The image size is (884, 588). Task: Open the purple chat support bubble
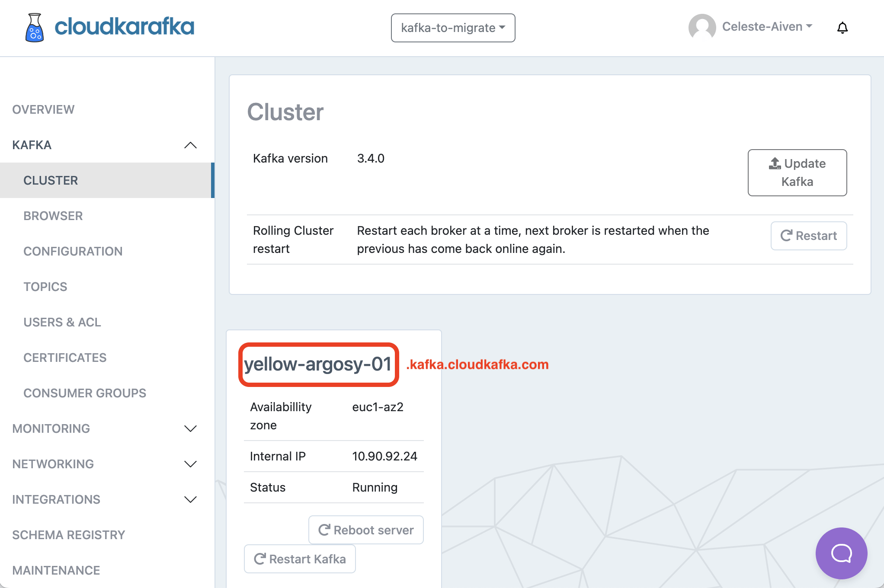[x=841, y=553]
